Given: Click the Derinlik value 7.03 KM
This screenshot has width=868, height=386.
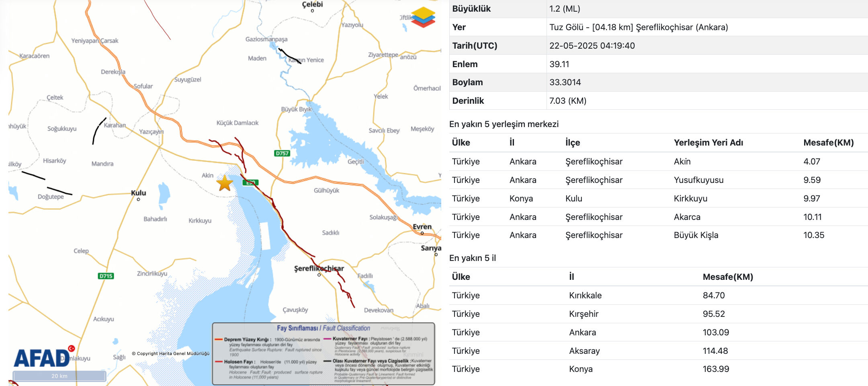Looking at the screenshot, I should click(x=567, y=101).
